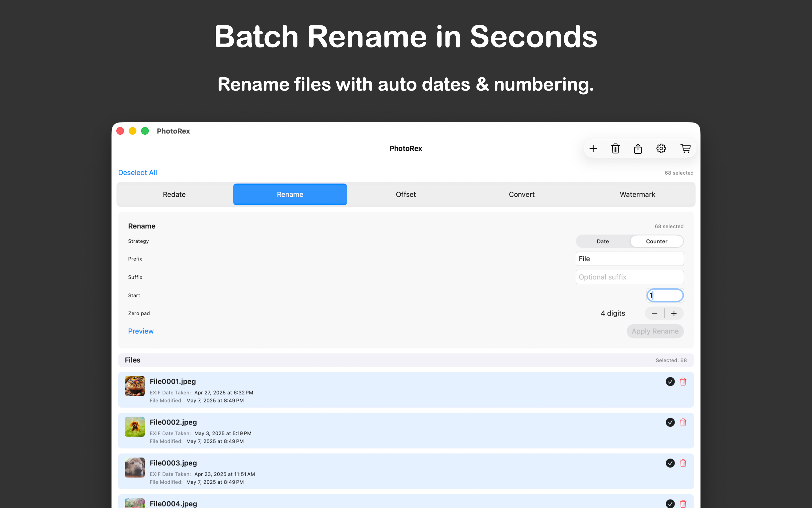
Task: Click the Optional suffix input field
Action: [x=630, y=277]
